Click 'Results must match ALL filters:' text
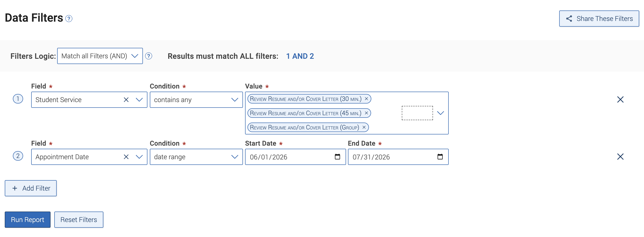This screenshot has height=237, width=644. (x=223, y=56)
